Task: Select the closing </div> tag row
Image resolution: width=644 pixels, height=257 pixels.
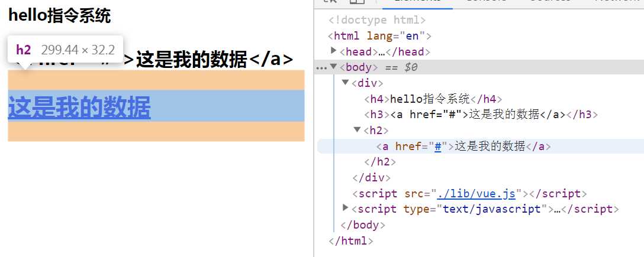Action: click(x=371, y=178)
